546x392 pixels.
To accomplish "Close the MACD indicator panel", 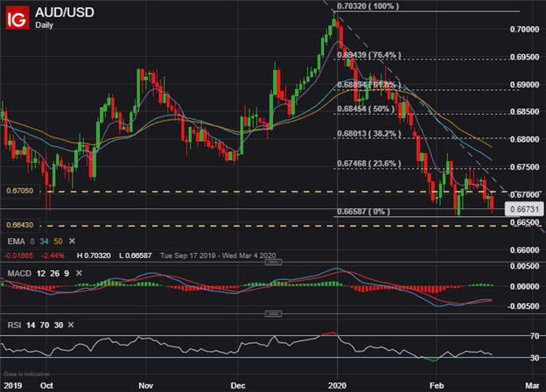I will 79,273.
